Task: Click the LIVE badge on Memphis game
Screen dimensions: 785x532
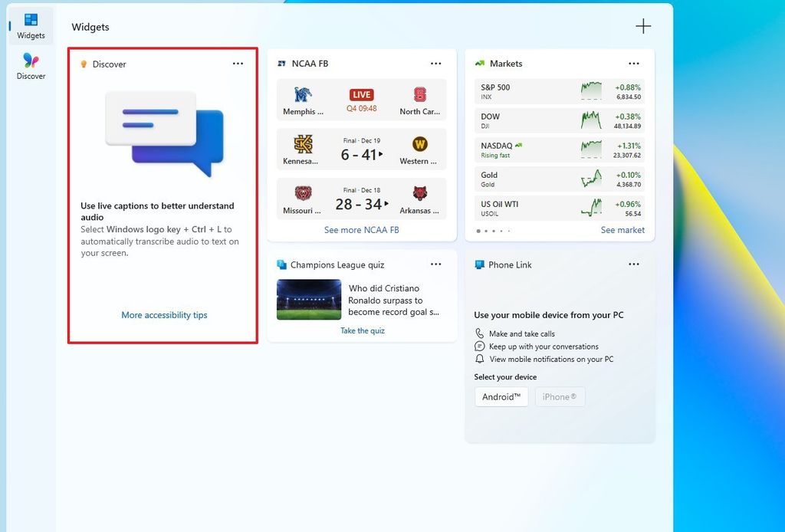Action: (362, 94)
